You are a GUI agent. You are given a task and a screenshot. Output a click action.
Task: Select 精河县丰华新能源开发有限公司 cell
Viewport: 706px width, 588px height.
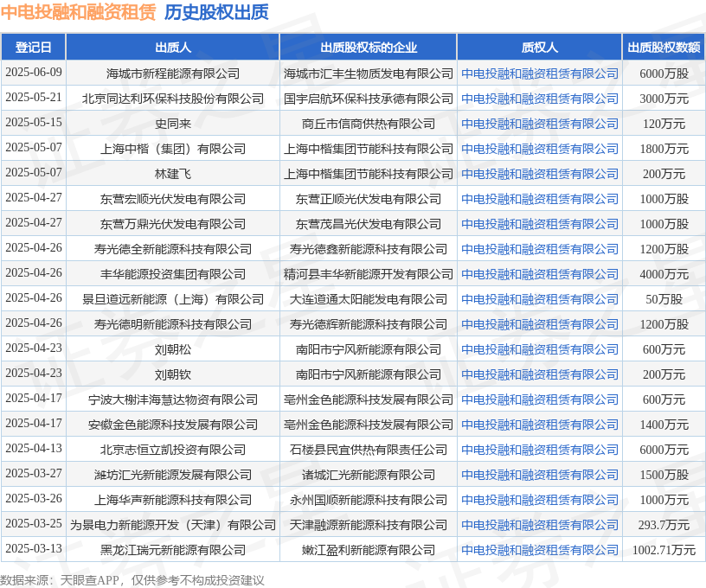(369, 274)
